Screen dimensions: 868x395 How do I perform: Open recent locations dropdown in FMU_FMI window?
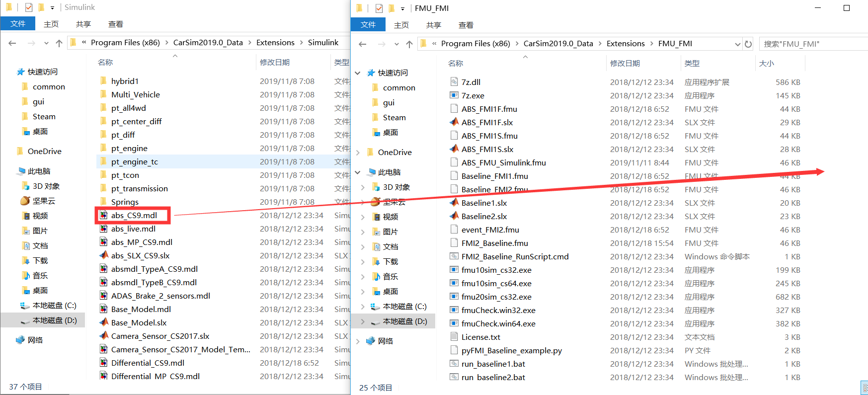click(x=396, y=44)
